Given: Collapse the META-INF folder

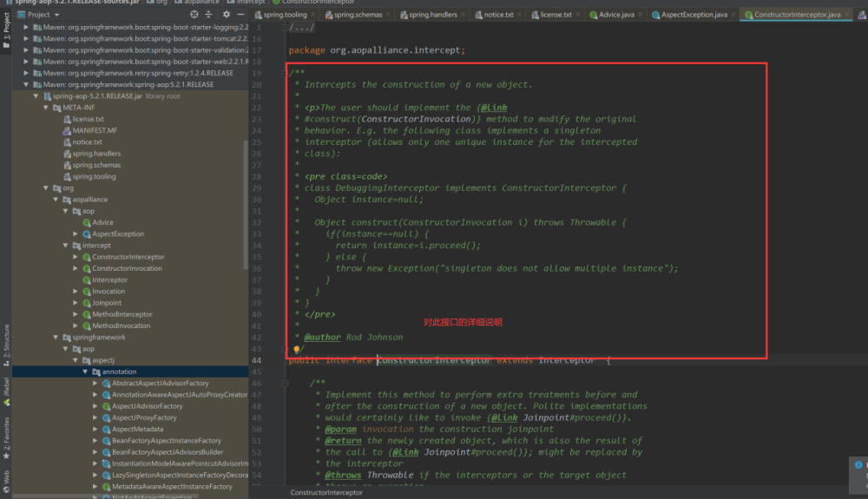Looking at the screenshot, I should (x=46, y=108).
